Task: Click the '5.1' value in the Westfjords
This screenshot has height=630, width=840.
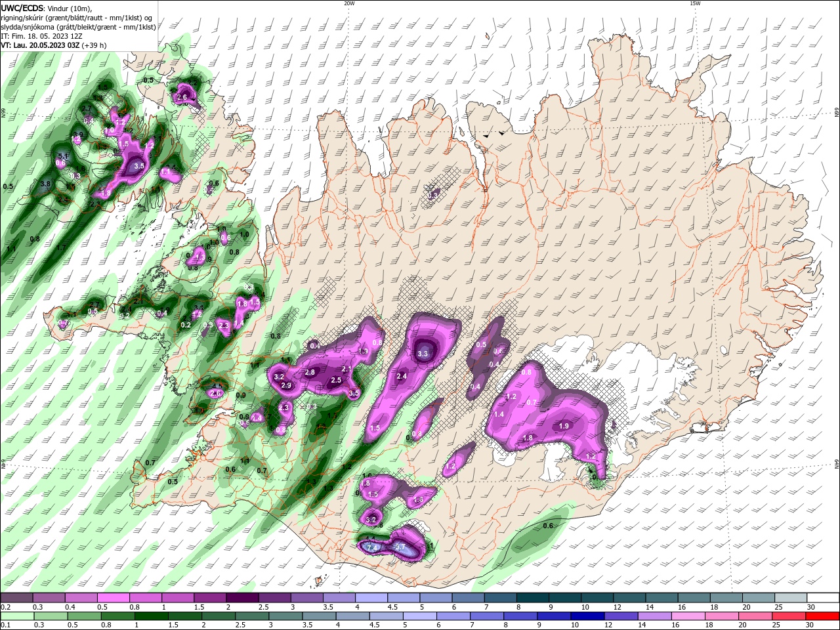Action: pyautogui.click(x=63, y=156)
